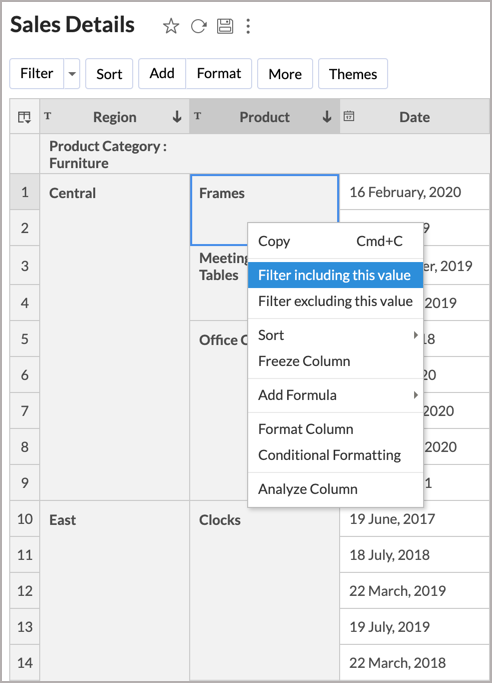Click the refresh icon beside the title

199,26
